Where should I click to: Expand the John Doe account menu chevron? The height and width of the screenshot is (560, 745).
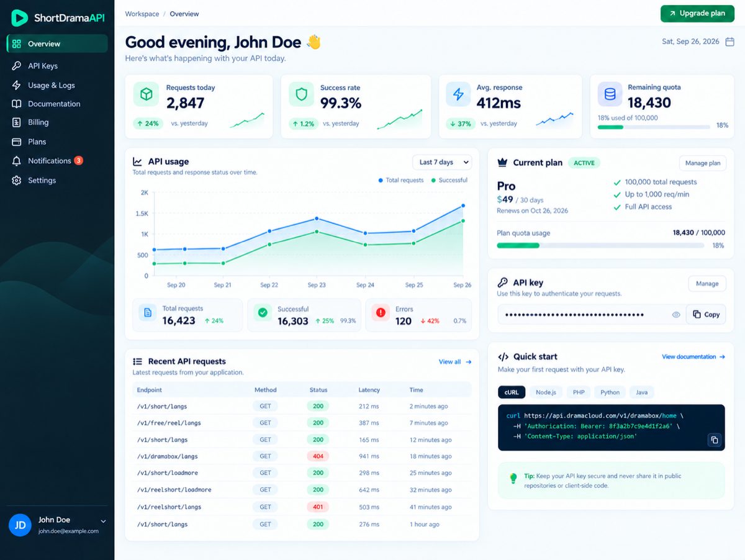(x=103, y=522)
